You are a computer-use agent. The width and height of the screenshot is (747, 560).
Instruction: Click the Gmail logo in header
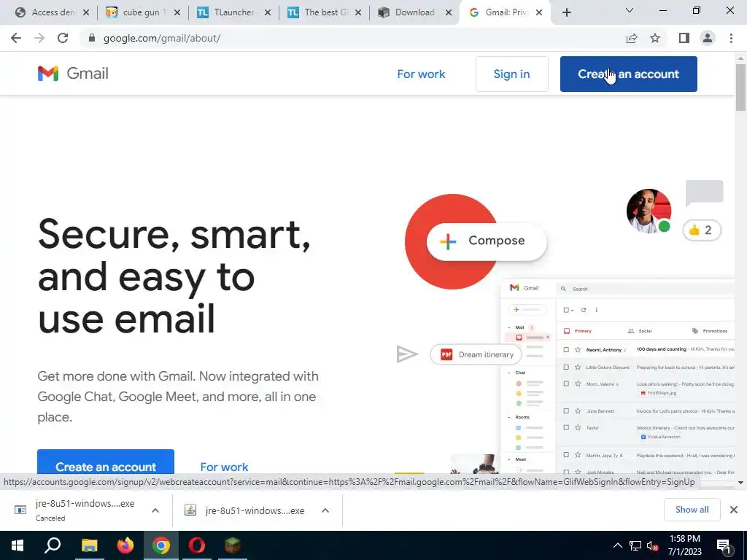73,74
